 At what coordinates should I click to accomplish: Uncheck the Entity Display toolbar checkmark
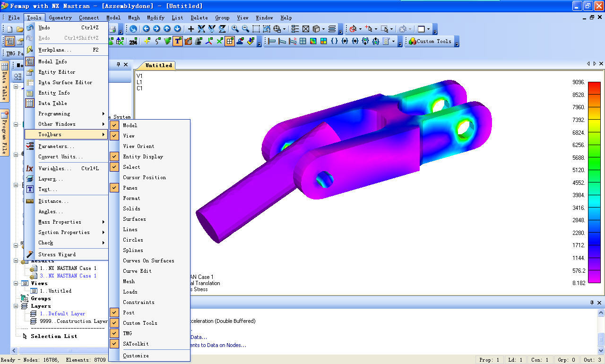[x=114, y=156]
